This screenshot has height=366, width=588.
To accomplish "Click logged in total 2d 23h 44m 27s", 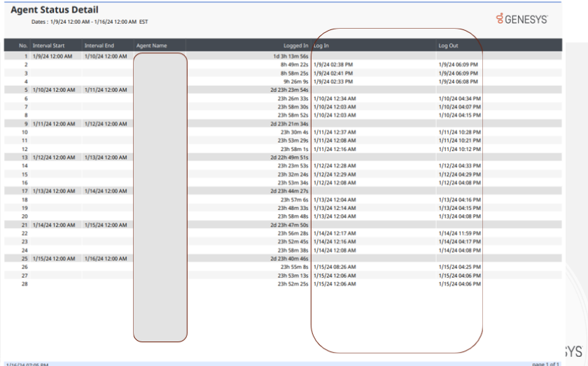I will [290, 191].
